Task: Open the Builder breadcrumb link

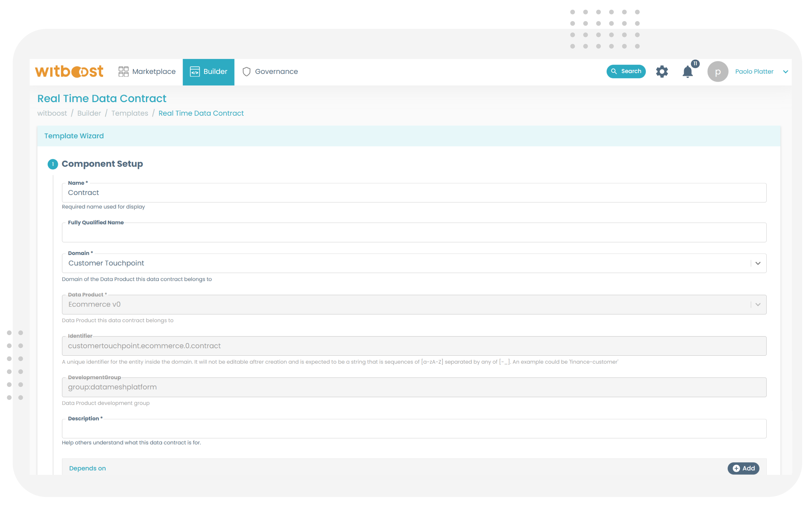Action: pyautogui.click(x=88, y=113)
